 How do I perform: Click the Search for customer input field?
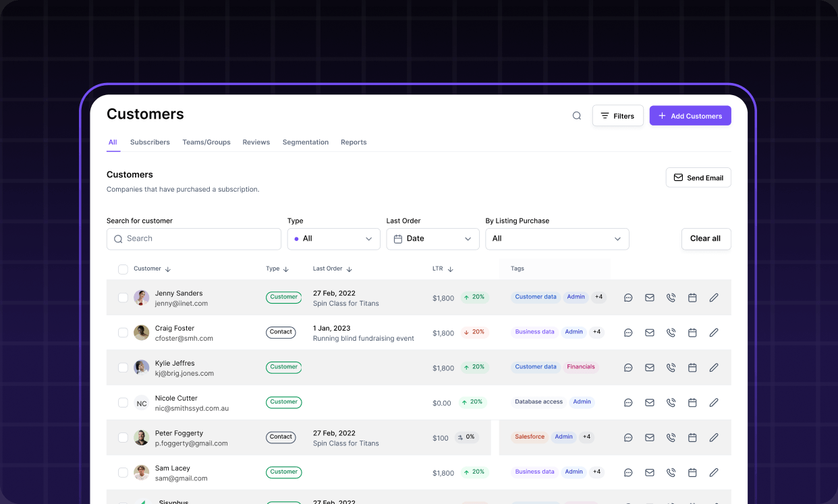click(x=194, y=239)
